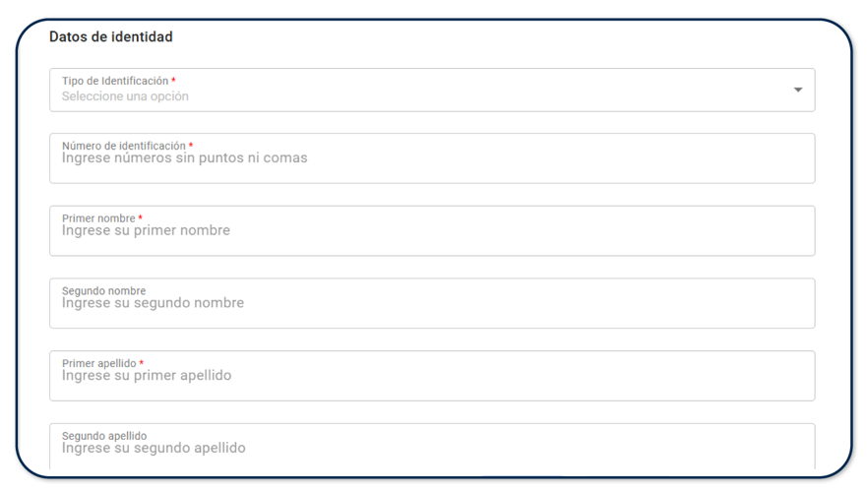Click the Segundo apellido text field

point(431,449)
